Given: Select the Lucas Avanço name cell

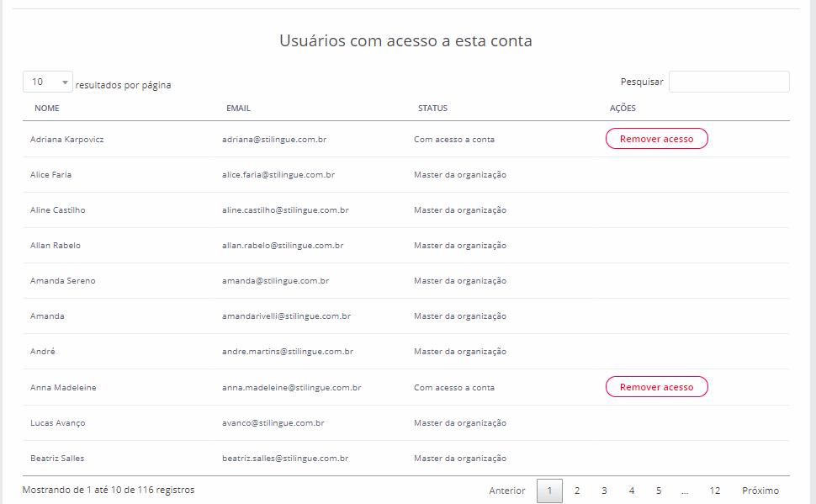Looking at the screenshot, I should click(57, 422).
